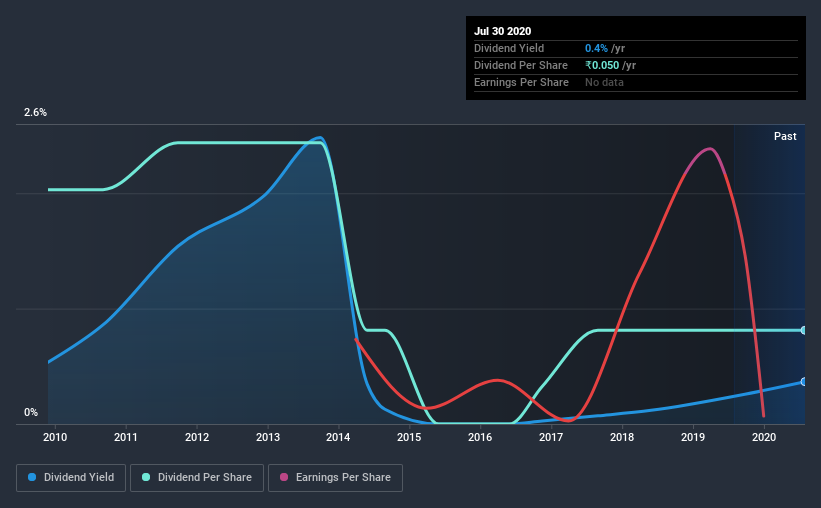This screenshot has width=821, height=508.
Task: Click the 2013 x-axis label
Action: pyautogui.click(x=268, y=437)
